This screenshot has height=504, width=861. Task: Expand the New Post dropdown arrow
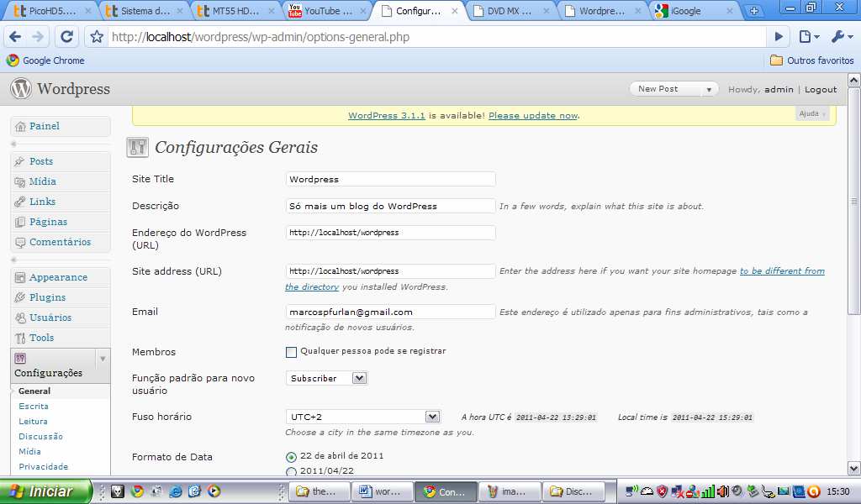click(x=708, y=89)
